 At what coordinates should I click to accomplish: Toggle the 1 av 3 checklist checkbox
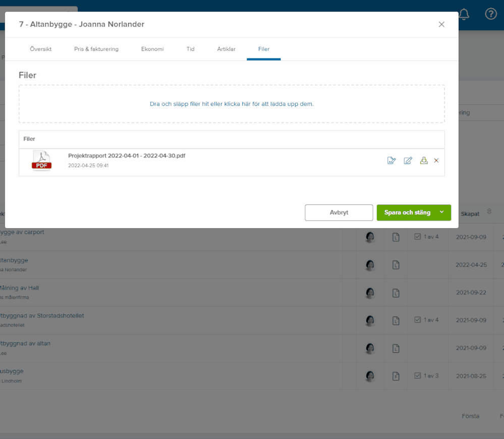tap(418, 375)
